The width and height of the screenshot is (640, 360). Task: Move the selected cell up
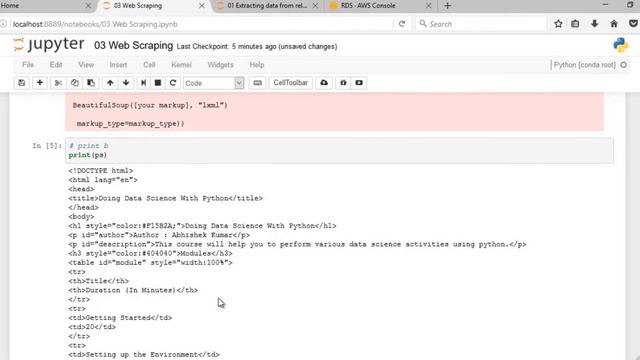point(110,83)
